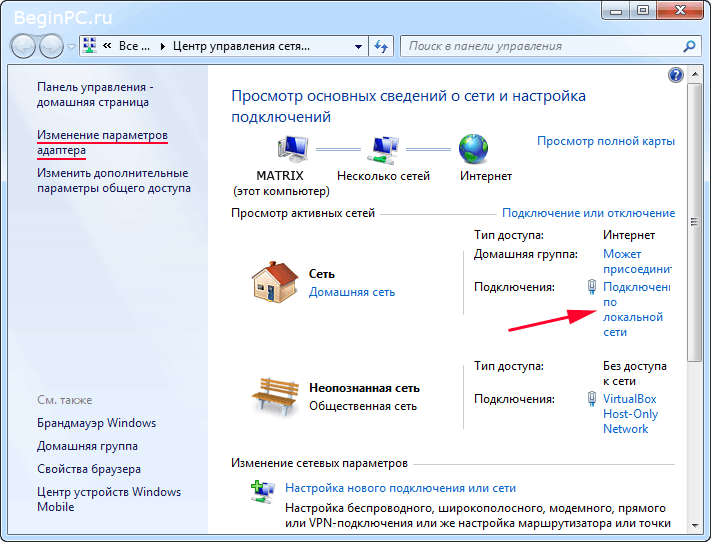Open Домашняя сеть network type link
Viewport: 711px width, 542px height.
[x=352, y=292]
